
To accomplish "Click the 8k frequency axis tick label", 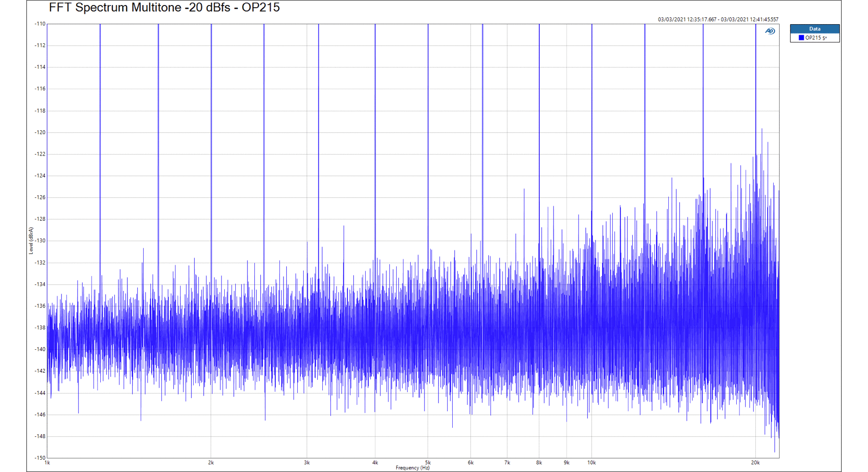I will pos(539,462).
